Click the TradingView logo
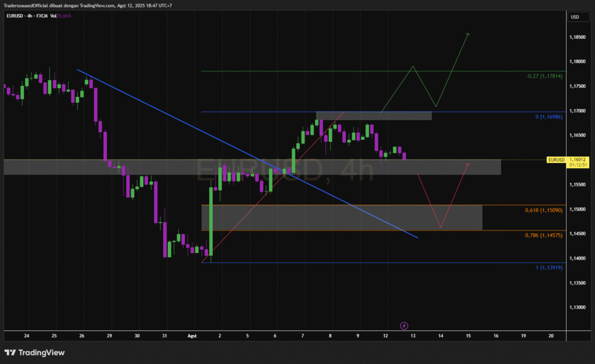Screen dimensions: 595x364 click(x=34, y=352)
